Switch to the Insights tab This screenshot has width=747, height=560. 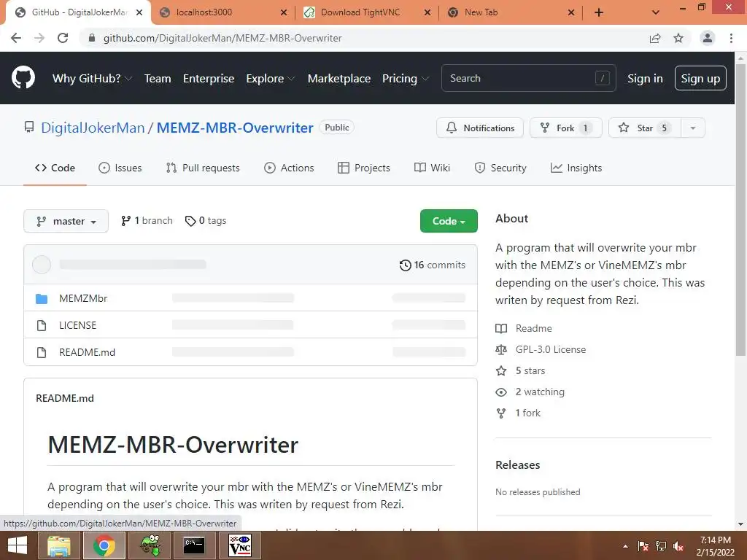pos(576,168)
